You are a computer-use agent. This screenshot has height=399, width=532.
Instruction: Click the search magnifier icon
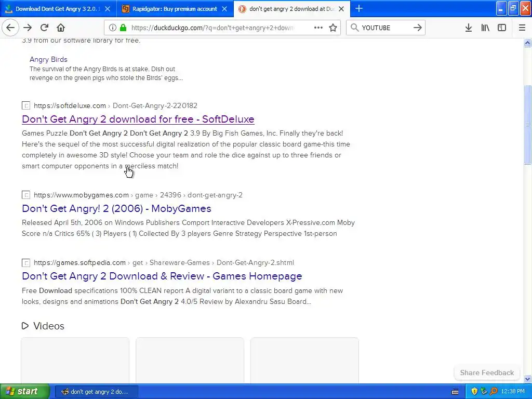[354, 28]
